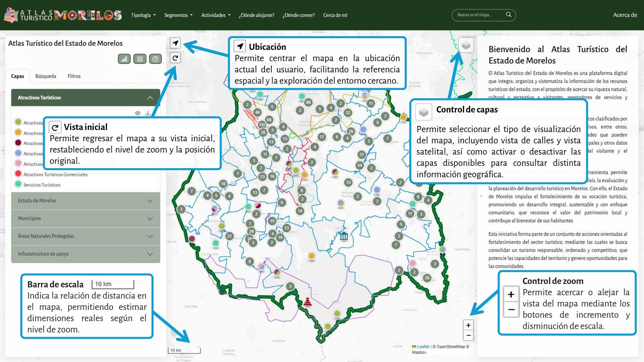
Task: Zoom out on the map
Action: pyautogui.click(x=468, y=335)
